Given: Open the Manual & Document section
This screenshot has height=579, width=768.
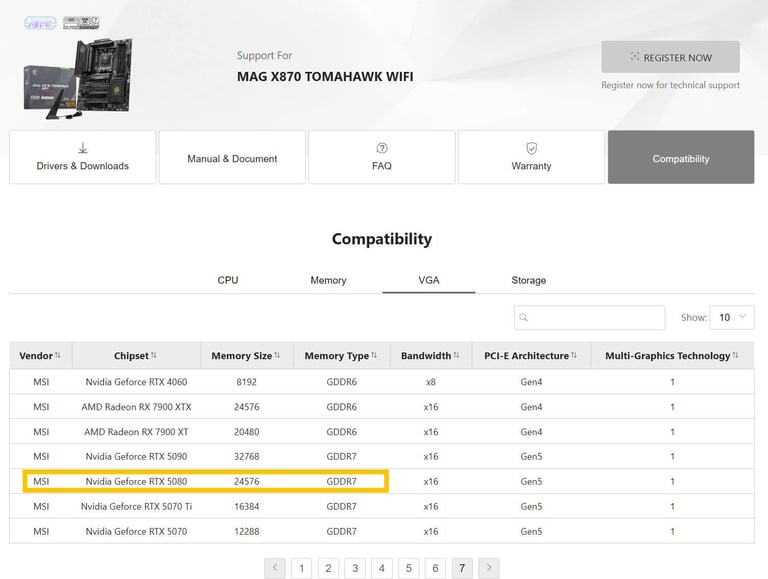Looking at the screenshot, I should pyautogui.click(x=232, y=157).
